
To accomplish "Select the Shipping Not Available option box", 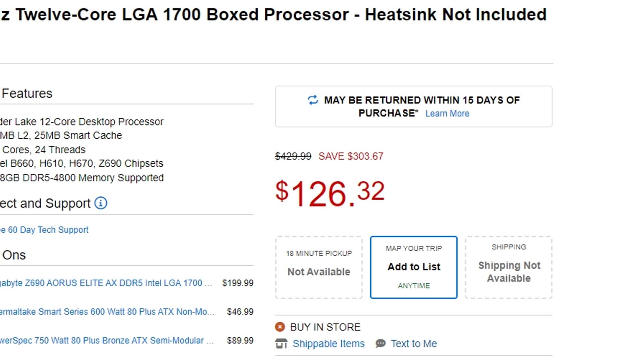I will coord(509,267).
